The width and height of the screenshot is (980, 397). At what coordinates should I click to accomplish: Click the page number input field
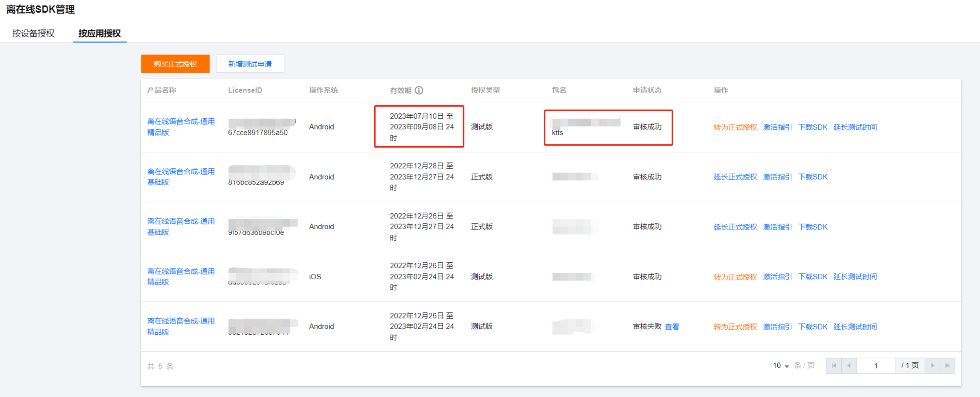coord(875,365)
